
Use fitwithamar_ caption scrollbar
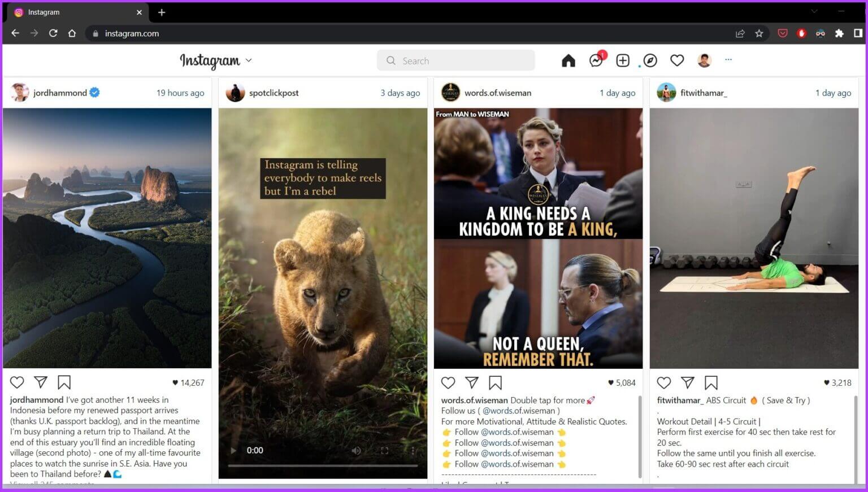(x=856, y=439)
